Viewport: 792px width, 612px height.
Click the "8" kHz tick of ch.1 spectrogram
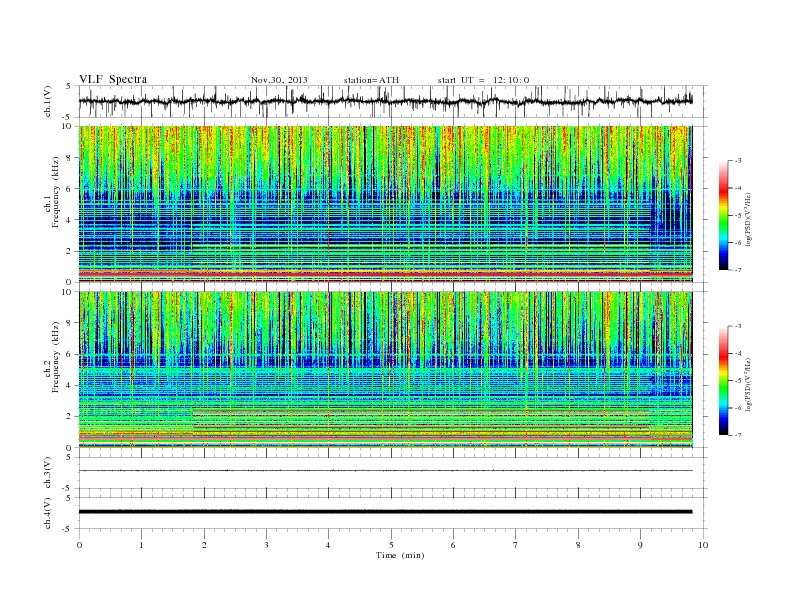pyautogui.click(x=69, y=158)
